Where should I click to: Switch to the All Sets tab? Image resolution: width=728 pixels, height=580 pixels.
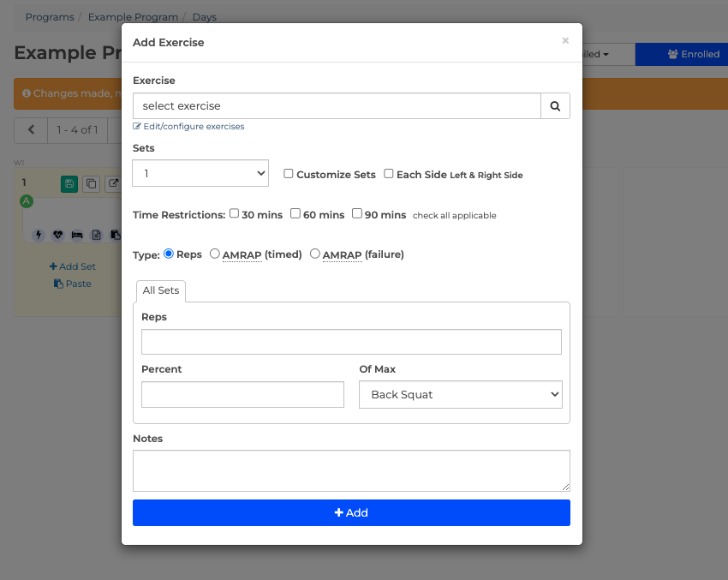pos(161,290)
